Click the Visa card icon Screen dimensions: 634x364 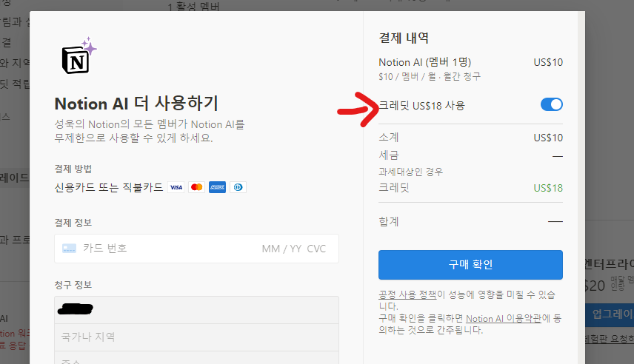(176, 187)
